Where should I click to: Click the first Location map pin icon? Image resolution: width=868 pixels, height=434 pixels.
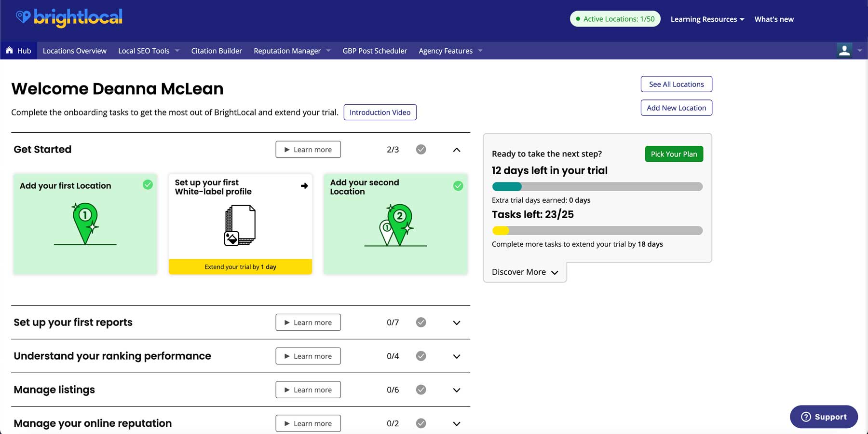[85, 223]
